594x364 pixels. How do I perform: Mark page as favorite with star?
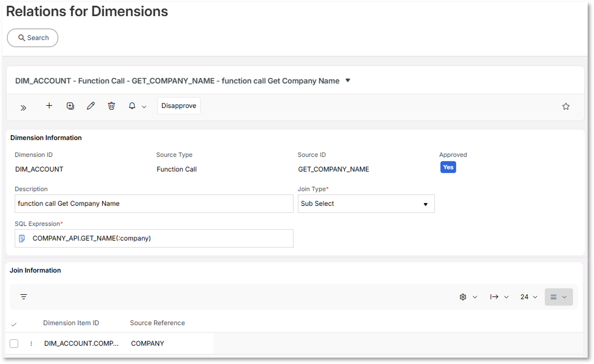point(566,106)
